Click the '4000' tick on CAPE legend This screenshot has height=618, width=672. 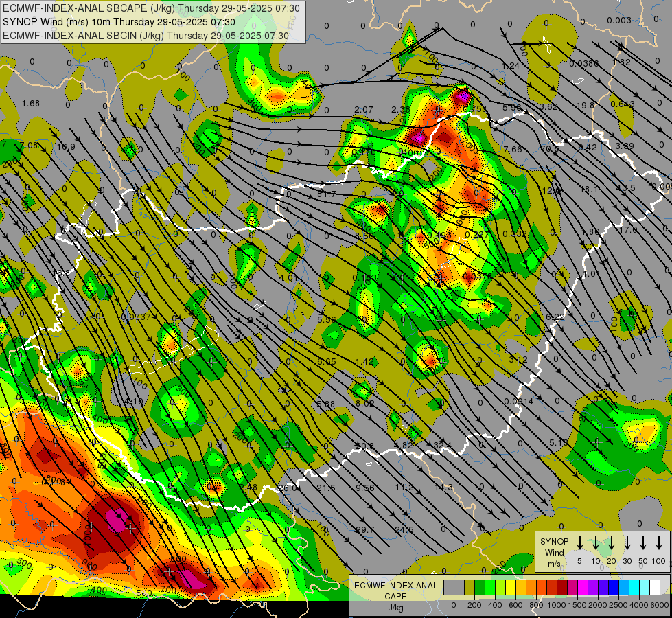pos(639,605)
